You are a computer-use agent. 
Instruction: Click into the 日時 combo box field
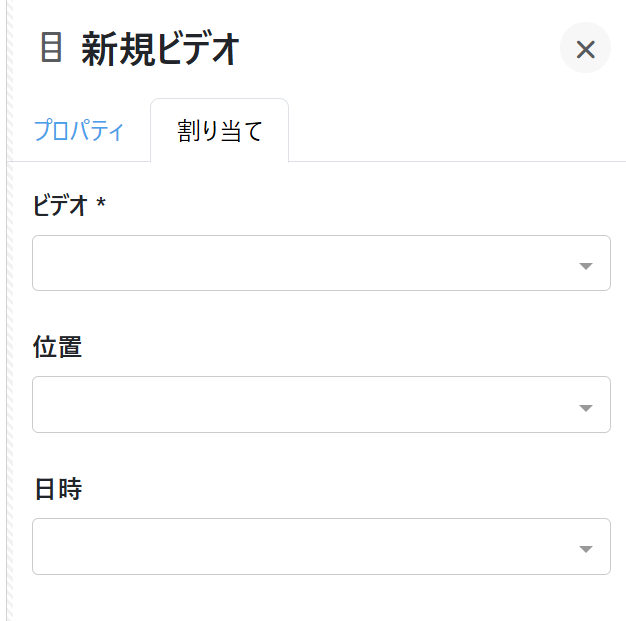(x=300, y=547)
